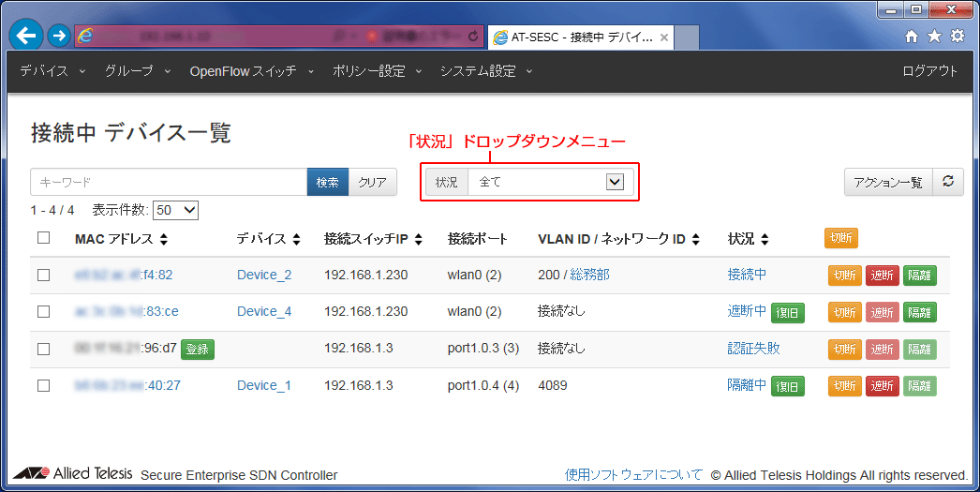This screenshot has height=492, width=980.
Task: Sort by MAC アドレス column arrows
Action: 164,239
